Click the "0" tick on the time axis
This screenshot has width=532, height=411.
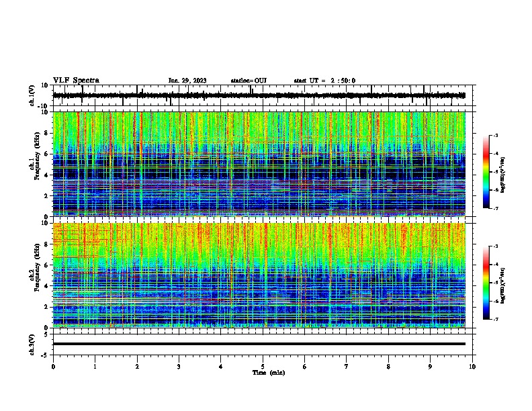click(53, 367)
